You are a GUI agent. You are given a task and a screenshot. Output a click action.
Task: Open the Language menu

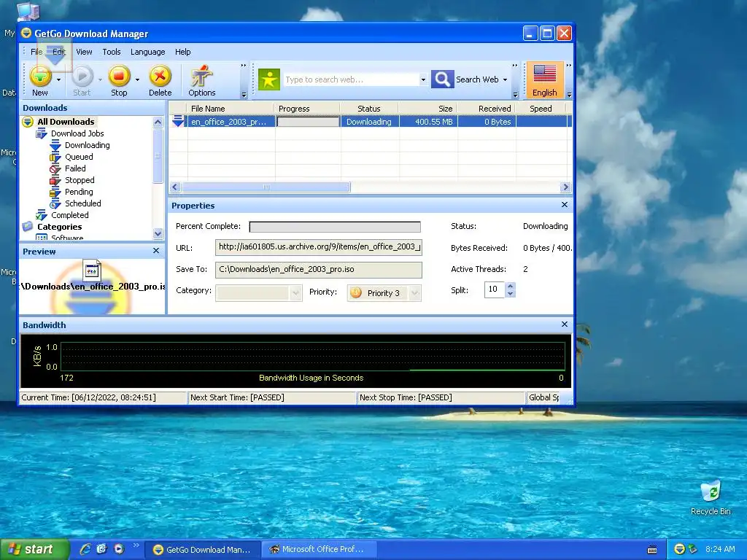tap(147, 52)
